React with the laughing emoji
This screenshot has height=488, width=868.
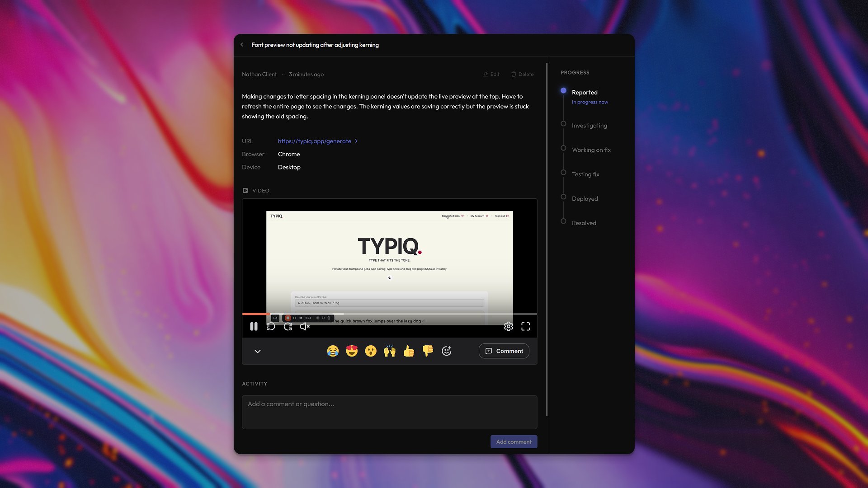point(332,351)
